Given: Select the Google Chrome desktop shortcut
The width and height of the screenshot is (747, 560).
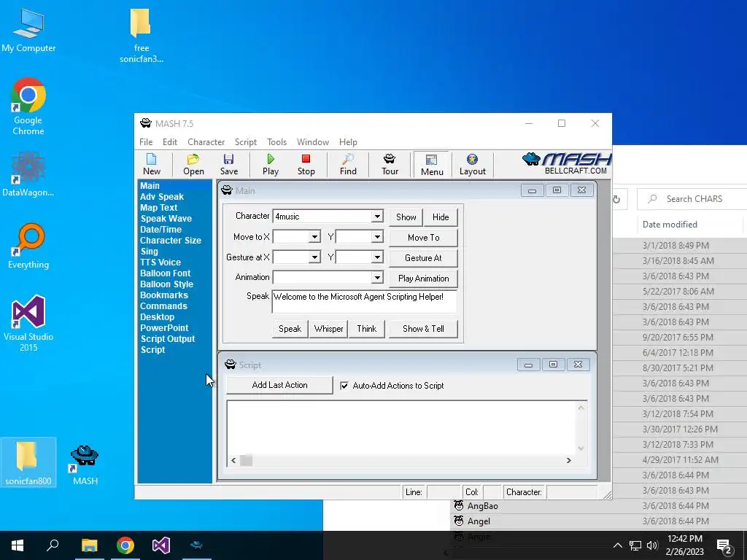Looking at the screenshot, I should click(28, 106).
